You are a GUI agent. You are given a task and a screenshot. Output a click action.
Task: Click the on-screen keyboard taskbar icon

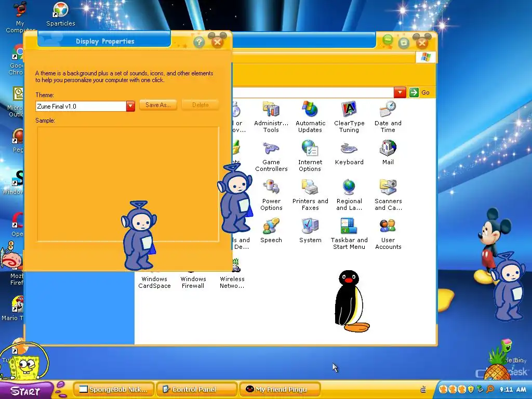[423, 390]
